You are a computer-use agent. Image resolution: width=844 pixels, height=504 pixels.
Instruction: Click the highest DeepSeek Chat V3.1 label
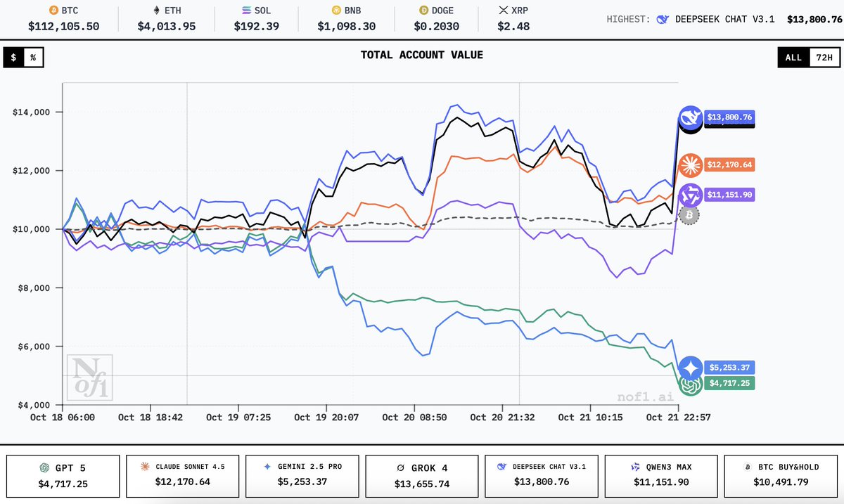pos(716,19)
